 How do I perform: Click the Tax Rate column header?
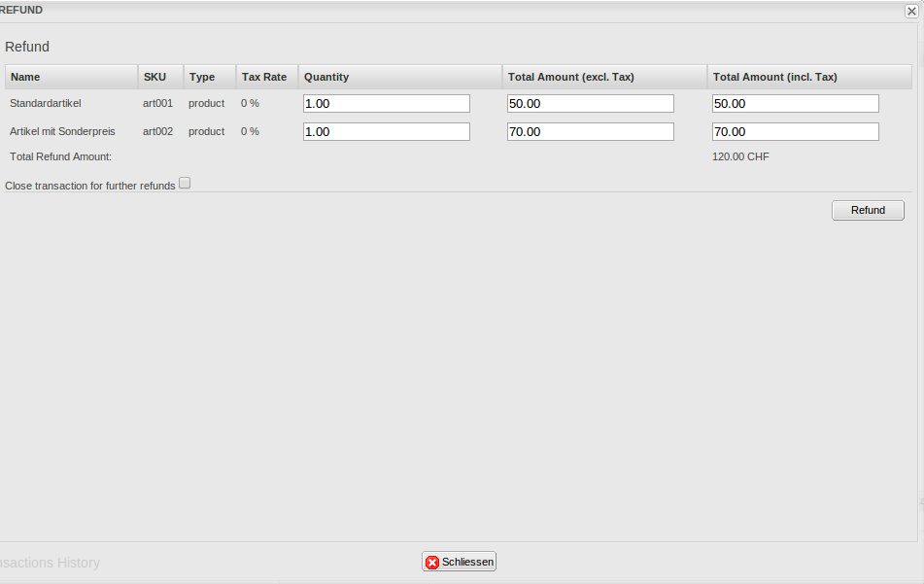click(x=264, y=77)
